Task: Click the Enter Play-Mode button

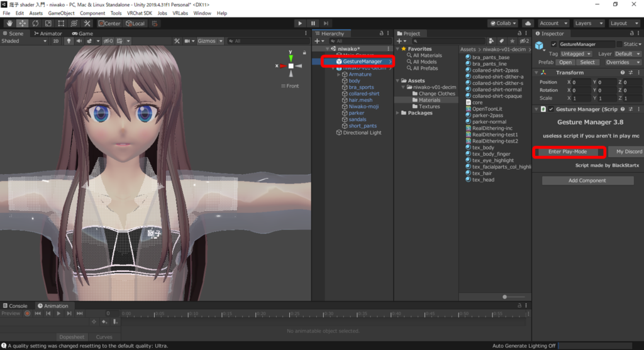Action: 569,151
